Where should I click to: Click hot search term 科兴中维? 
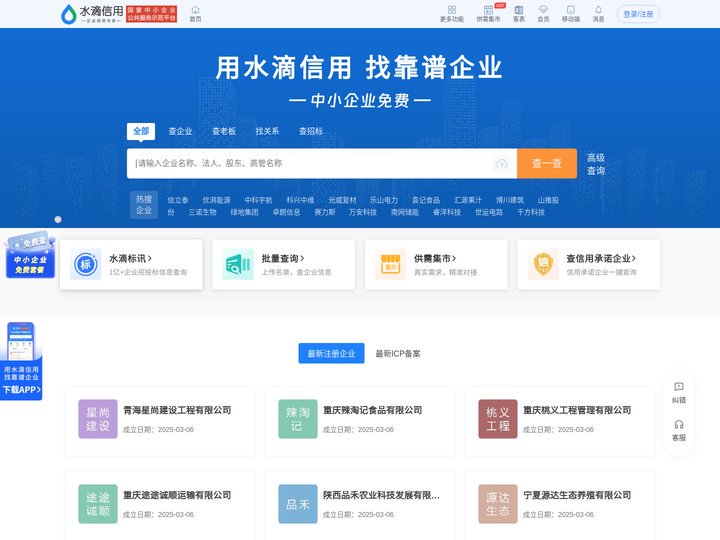click(300, 200)
